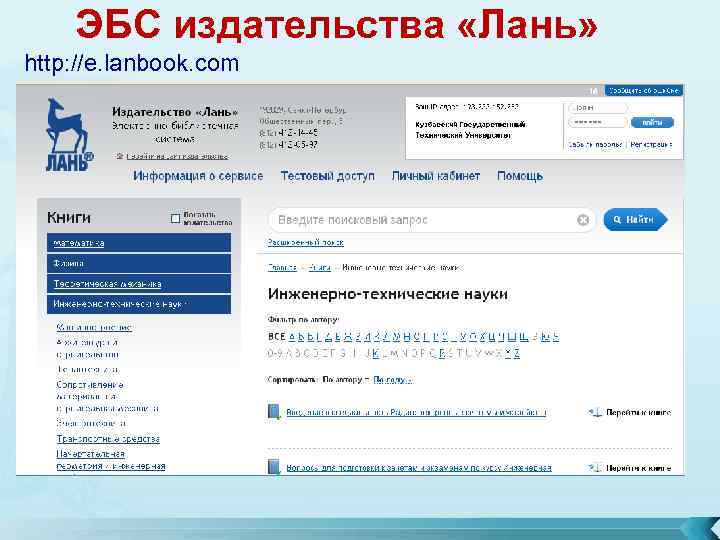Filter authors by '0-9'
720x540 pixels.
(274, 353)
